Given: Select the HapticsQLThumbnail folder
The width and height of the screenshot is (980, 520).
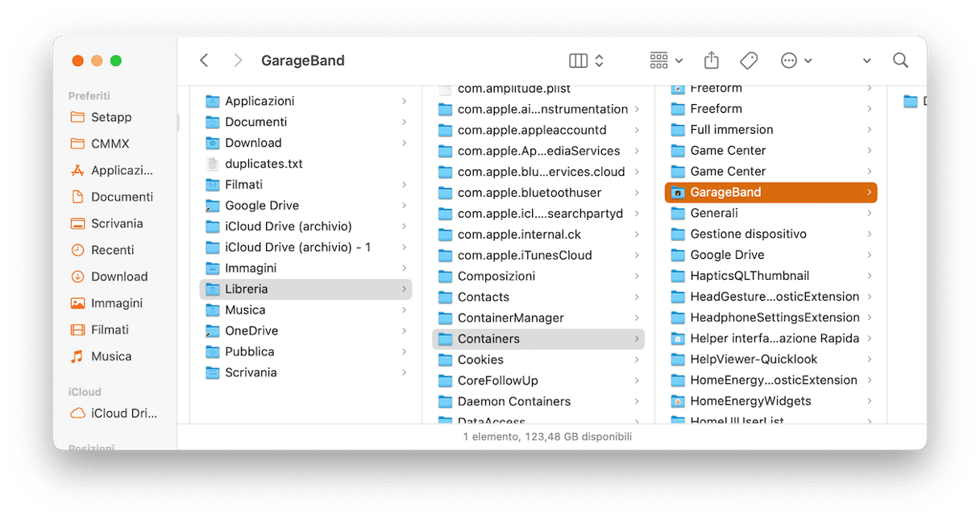Looking at the screenshot, I should pyautogui.click(x=771, y=276).
